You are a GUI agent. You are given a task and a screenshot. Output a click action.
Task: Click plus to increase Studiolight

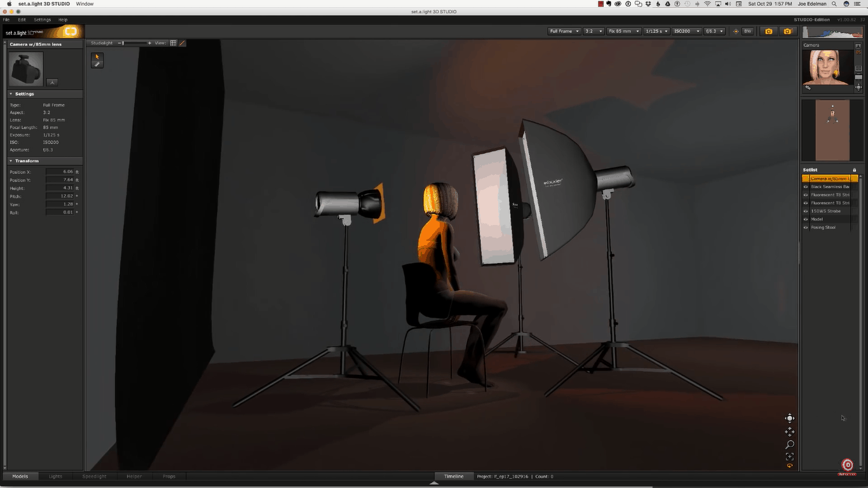point(149,43)
